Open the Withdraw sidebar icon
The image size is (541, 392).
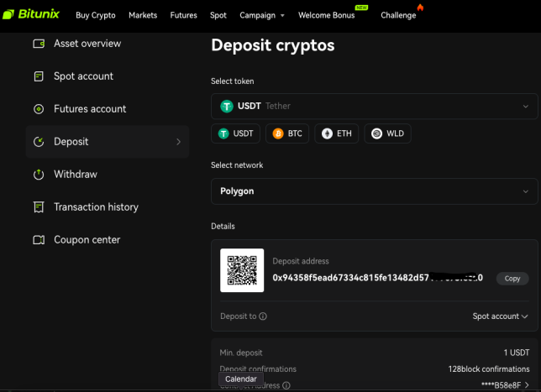coord(39,175)
